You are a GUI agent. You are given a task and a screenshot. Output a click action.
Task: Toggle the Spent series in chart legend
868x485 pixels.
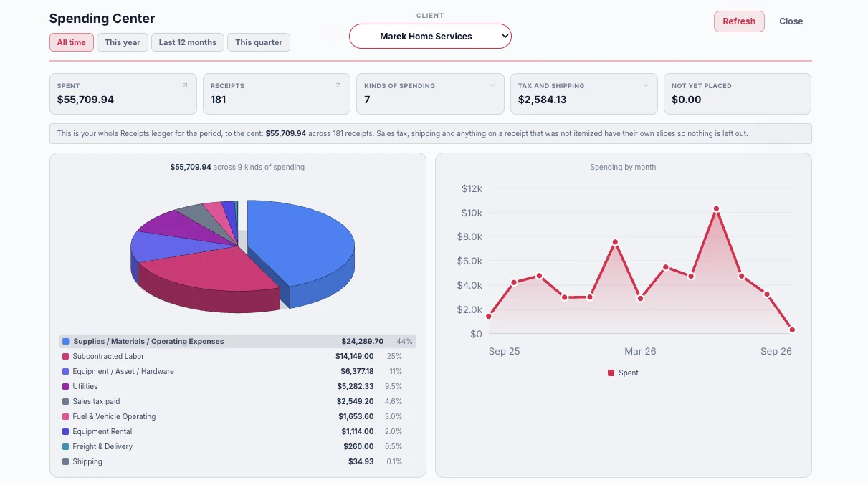click(x=623, y=373)
